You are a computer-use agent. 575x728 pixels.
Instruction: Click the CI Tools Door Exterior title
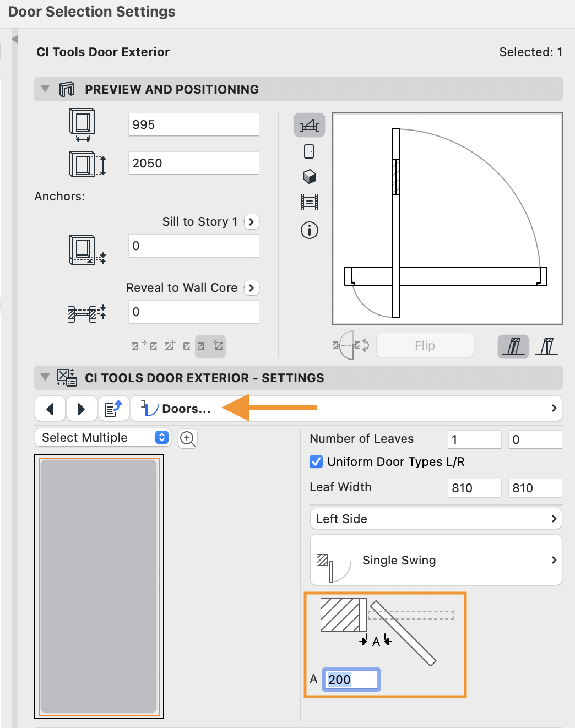pos(103,52)
